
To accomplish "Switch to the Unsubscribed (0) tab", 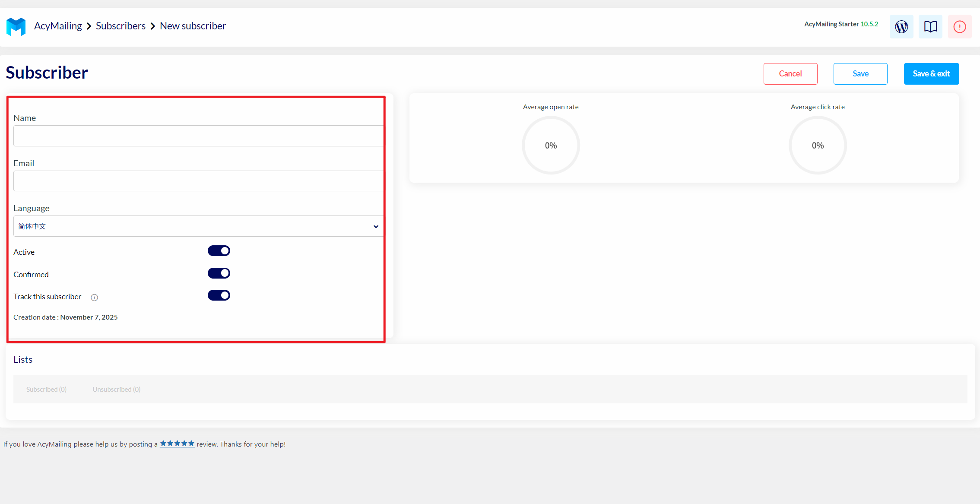I will pos(116,390).
